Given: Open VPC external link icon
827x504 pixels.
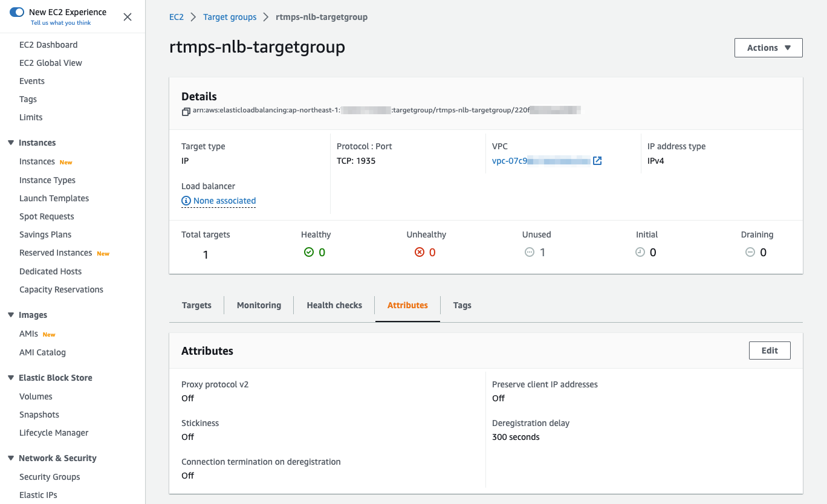Looking at the screenshot, I should (x=597, y=161).
